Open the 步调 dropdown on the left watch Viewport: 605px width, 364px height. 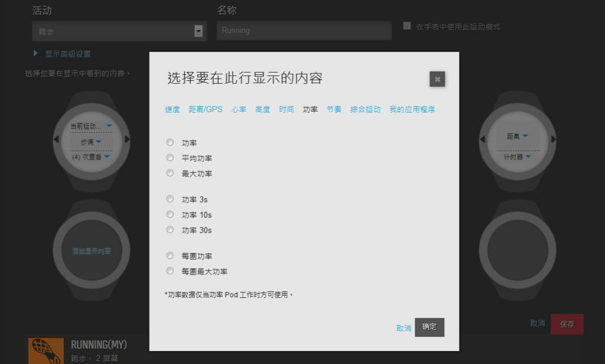91,142
